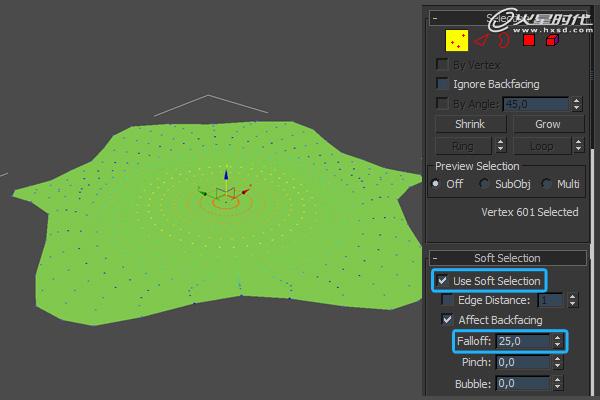Click the Loop spinner arrows
Image resolution: width=600 pixels, height=400 pixels.
click(579, 146)
